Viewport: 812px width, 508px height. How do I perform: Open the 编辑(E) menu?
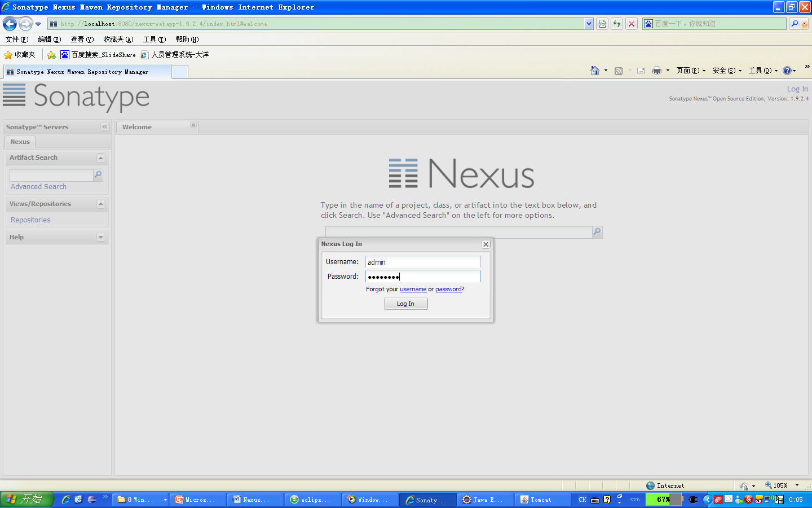pyautogui.click(x=49, y=40)
